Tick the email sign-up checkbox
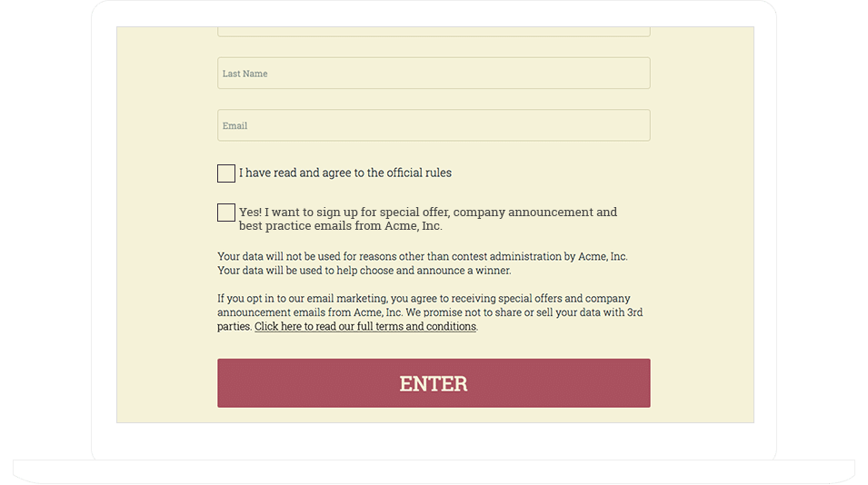Image resolution: width=868 pixels, height=485 pixels. click(226, 213)
